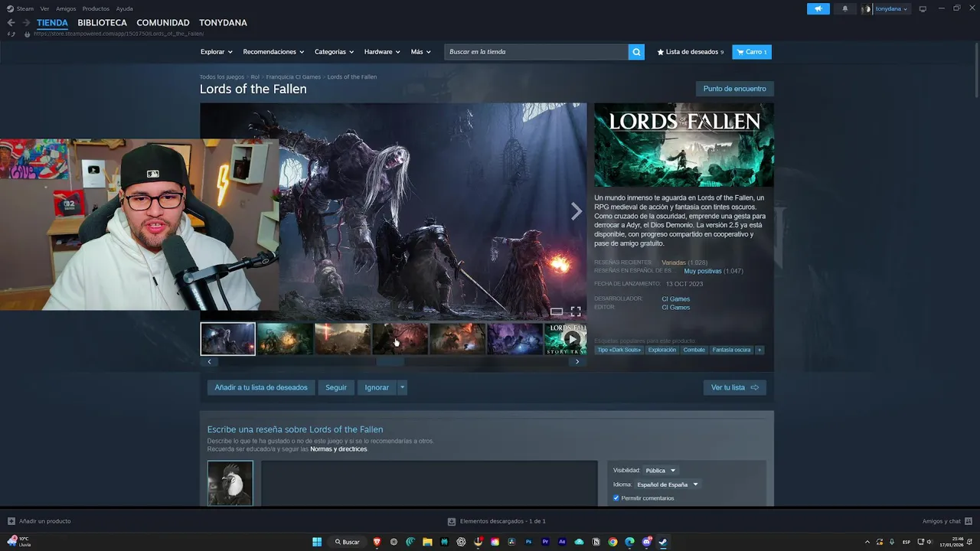Open Photoshop from the taskbar
The width and height of the screenshot is (980, 551).
coord(528,542)
